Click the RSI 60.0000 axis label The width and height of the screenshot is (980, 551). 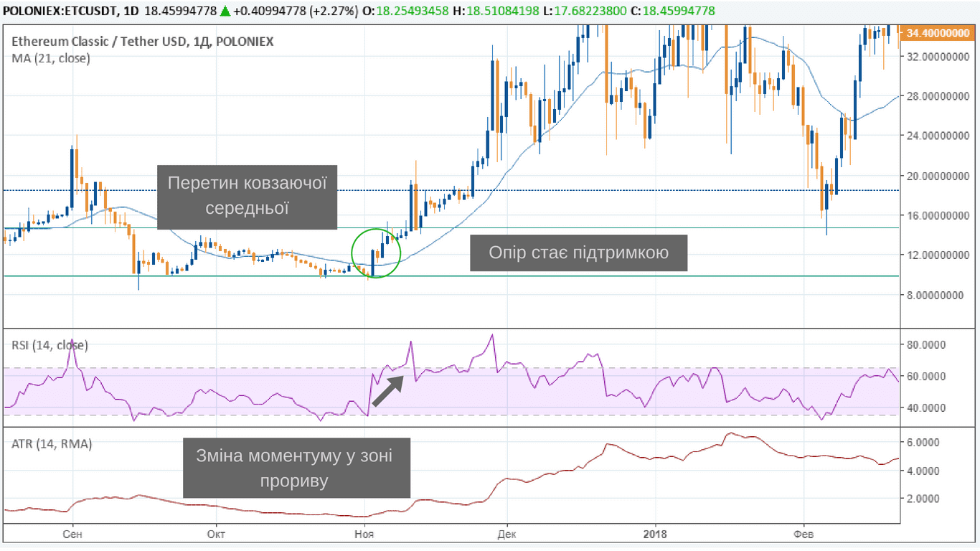click(925, 376)
